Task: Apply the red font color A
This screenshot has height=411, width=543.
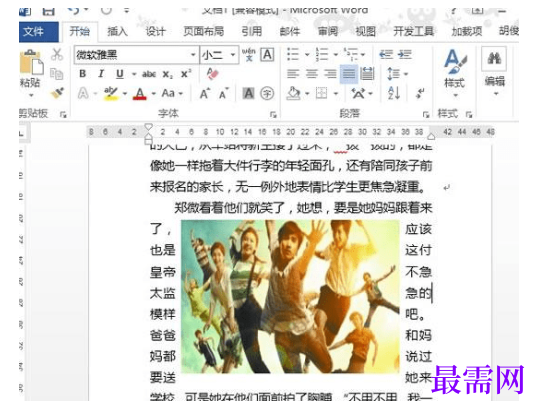Action: click(x=140, y=93)
